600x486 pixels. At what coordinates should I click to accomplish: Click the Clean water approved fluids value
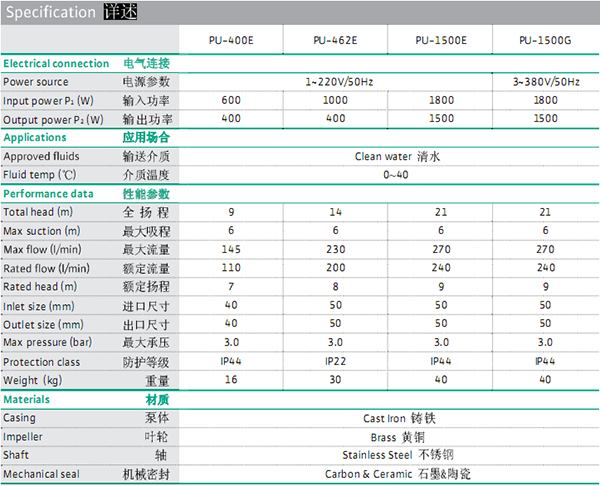pos(395,156)
